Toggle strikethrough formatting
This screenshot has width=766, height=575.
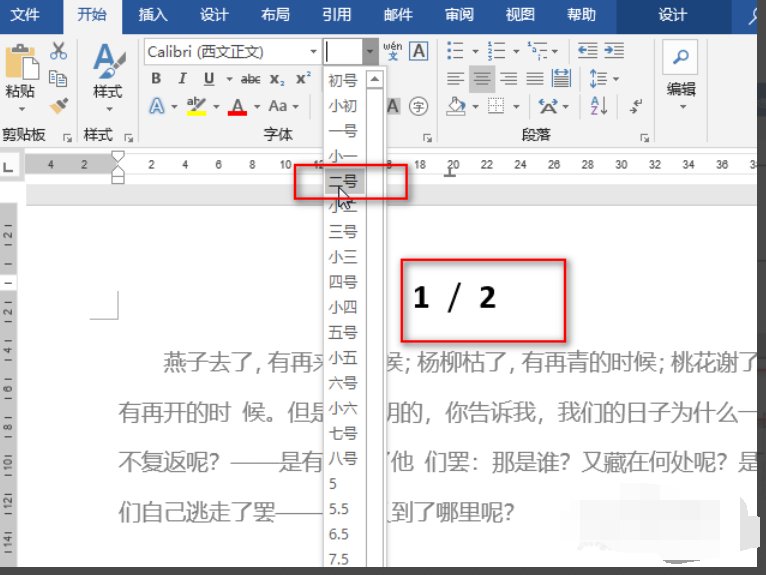coord(250,79)
